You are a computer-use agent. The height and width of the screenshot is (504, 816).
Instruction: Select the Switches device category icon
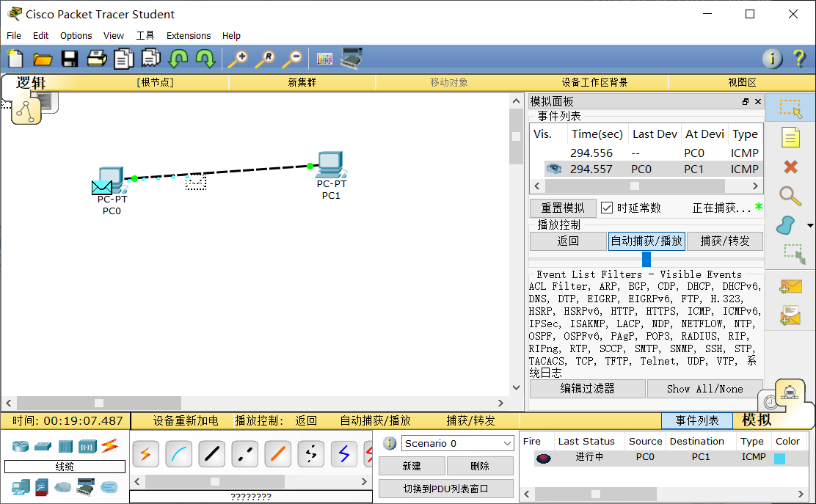tap(43, 446)
